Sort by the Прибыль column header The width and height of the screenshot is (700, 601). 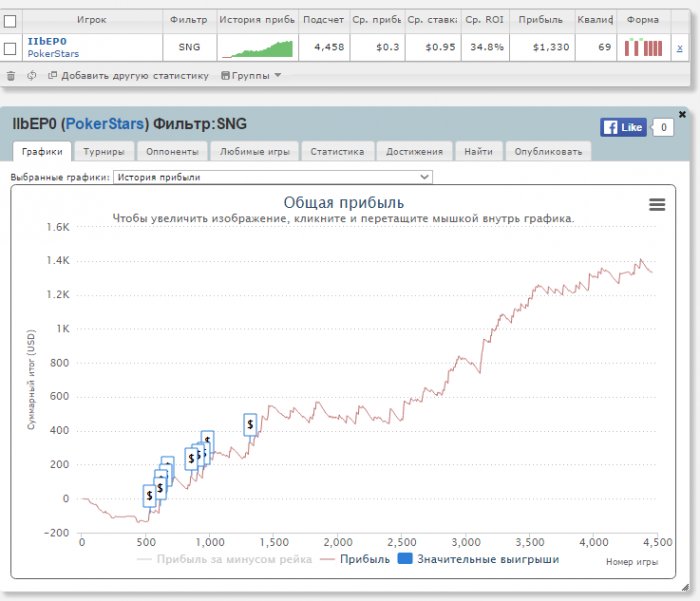pyautogui.click(x=541, y=20)
